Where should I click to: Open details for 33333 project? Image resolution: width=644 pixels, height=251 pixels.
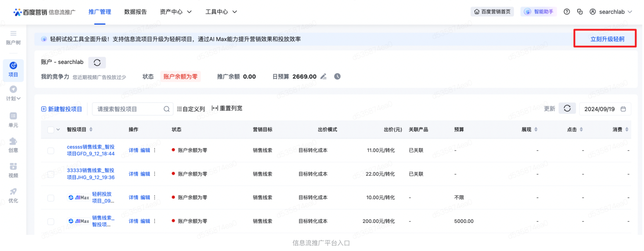[x=134, y=174]
